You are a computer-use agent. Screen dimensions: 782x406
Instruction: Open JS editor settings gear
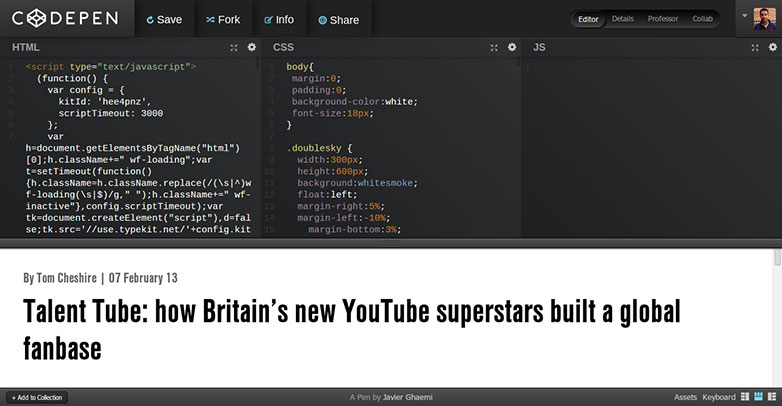(773, 47)
